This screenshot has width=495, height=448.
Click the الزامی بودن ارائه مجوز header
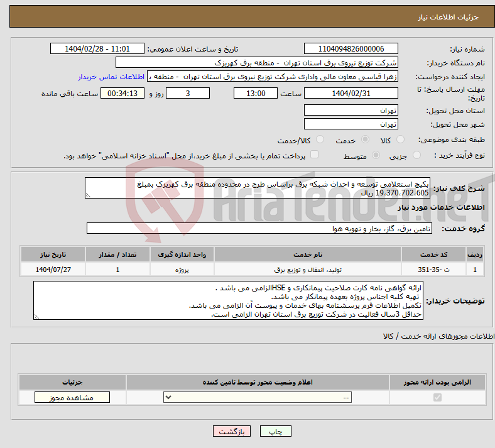coord(437,382)
